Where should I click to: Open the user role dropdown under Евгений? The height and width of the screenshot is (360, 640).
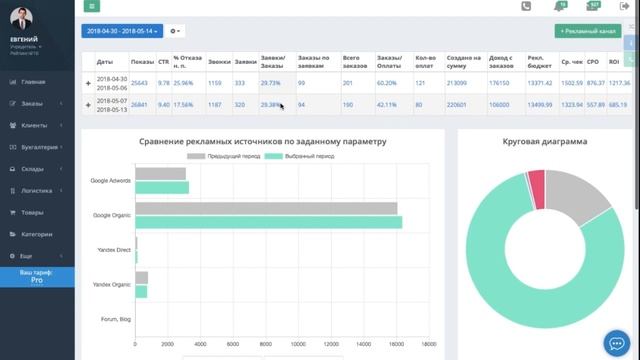click(25, 47)
